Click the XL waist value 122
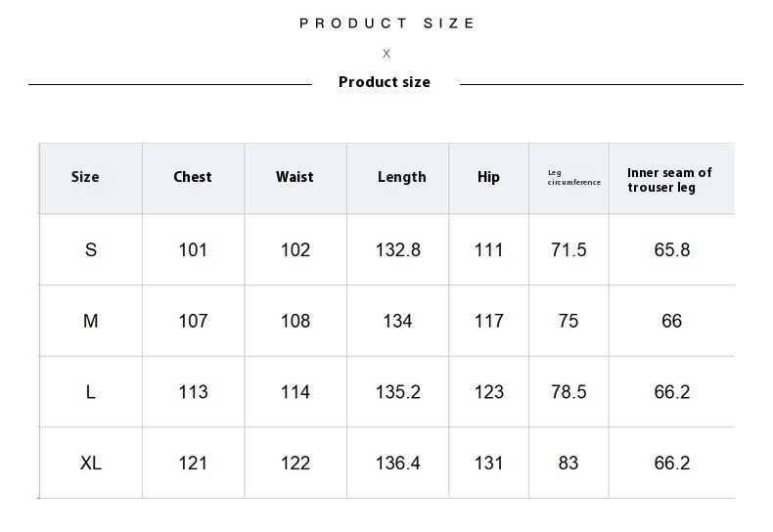The width and height of the screenshot is (773, 532). coord(295,464)
